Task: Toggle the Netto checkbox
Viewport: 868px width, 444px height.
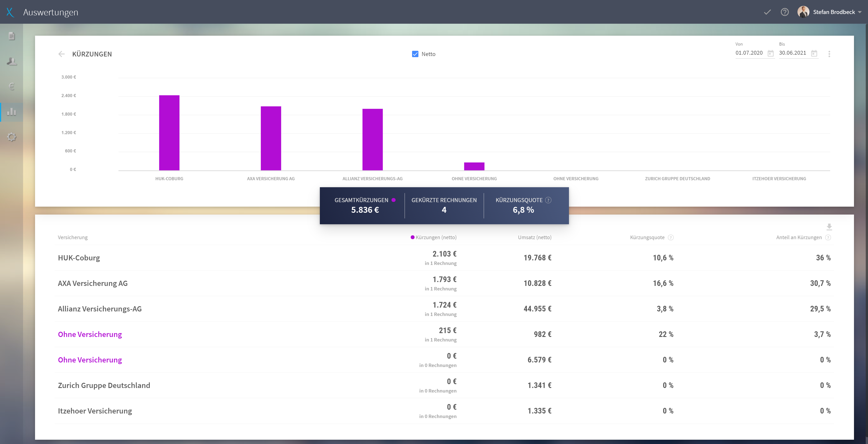Action: [x=415, y=54]
